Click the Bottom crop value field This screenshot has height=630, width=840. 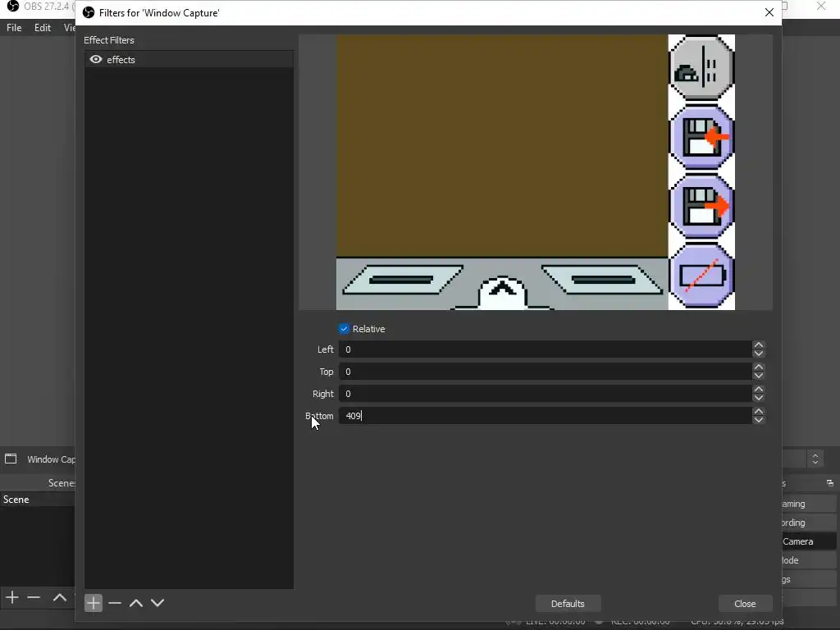pos(545,416)
